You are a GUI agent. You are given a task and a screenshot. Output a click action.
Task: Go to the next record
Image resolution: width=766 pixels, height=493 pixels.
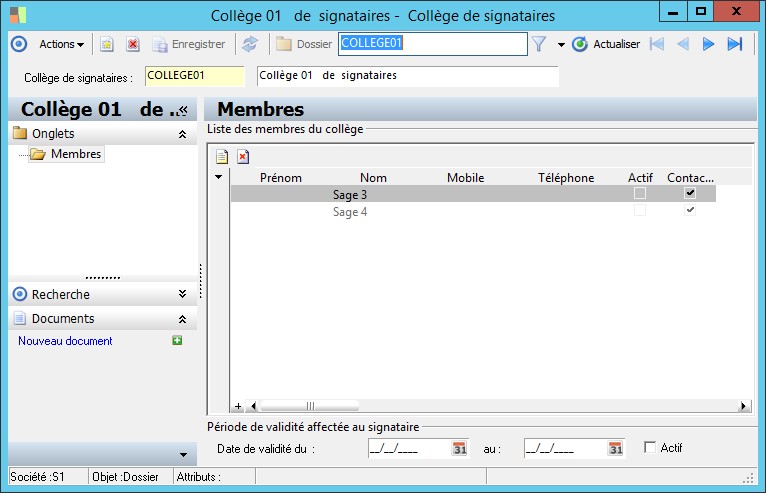pyautogui.click(x=708, y=44)
